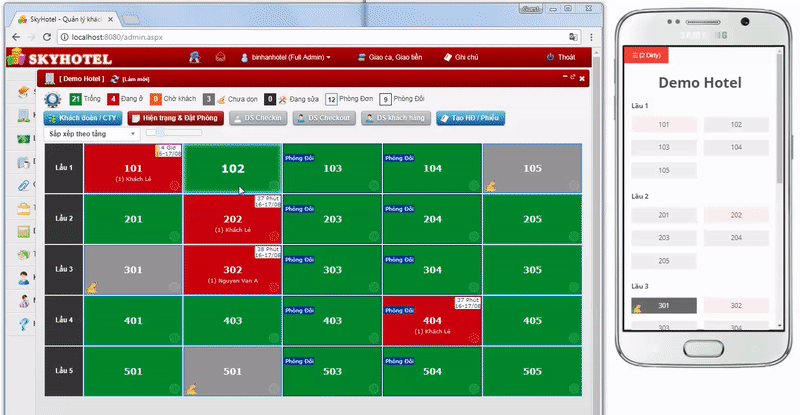Click the Thoát power icon

[550, 58]
